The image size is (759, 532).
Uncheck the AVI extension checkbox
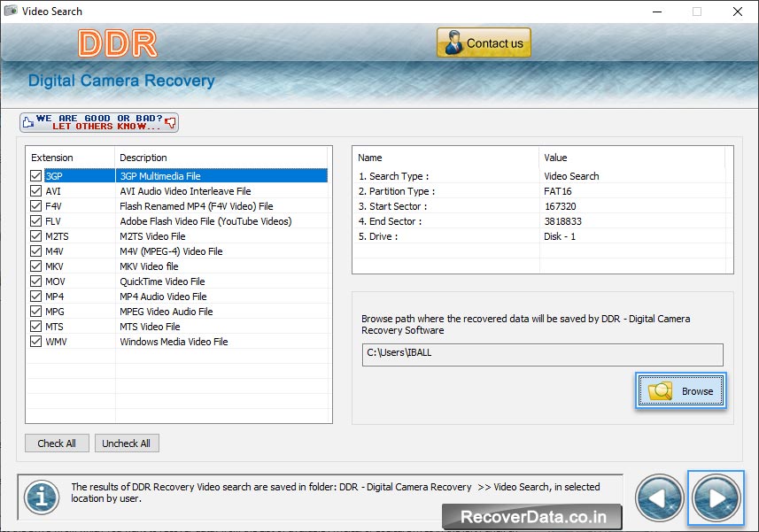35,190
